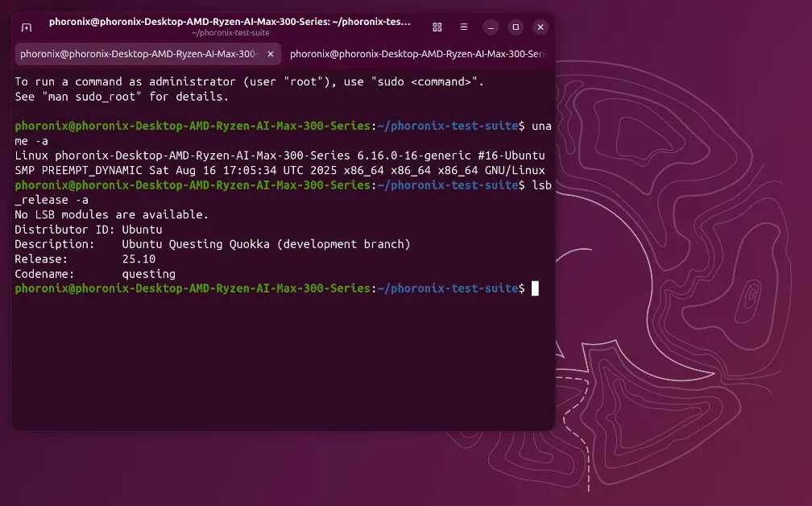Screen dimensions: 812x506
Task: Click the ~/phoronix-test-suite subtitle in header
Action: (230, 32)
